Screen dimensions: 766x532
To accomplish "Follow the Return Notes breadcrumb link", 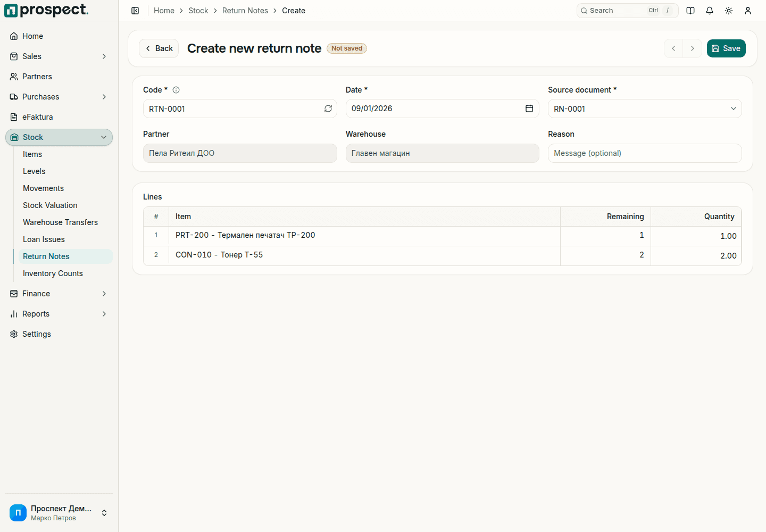I will pyautogui.click(x=245, y=11).
